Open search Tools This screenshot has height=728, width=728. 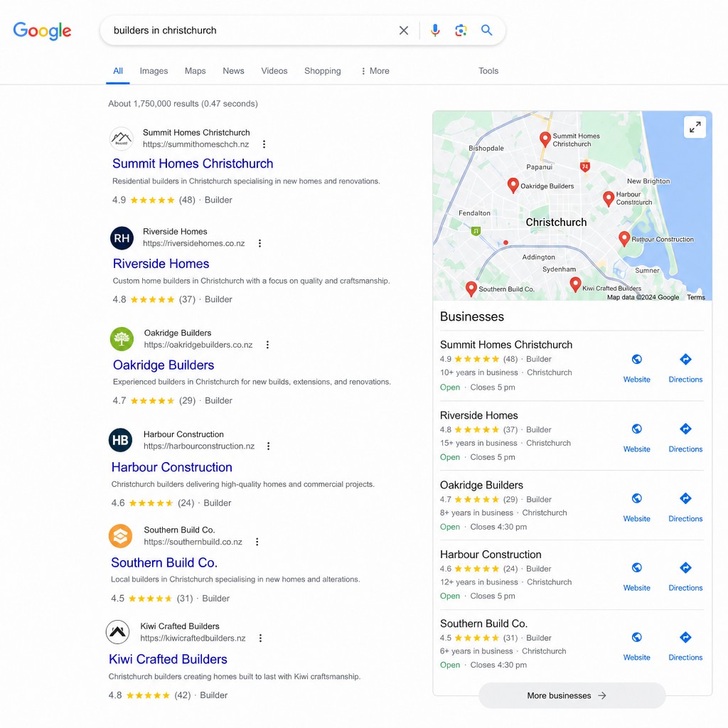488,71
